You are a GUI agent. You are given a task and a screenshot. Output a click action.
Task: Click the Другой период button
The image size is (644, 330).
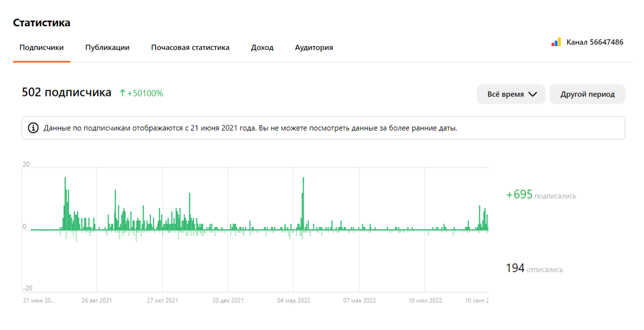click(x=588, y=94)
